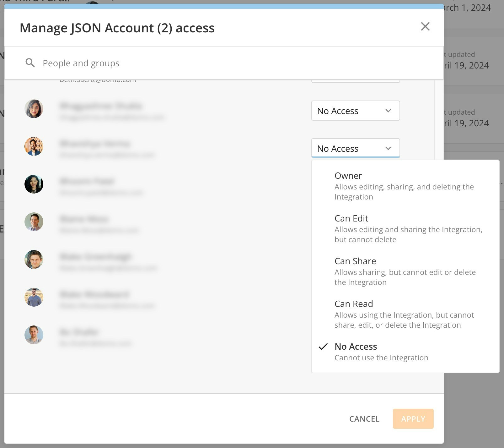
Task: Click the checkmark beside No Access
Action: coord(323,347)
